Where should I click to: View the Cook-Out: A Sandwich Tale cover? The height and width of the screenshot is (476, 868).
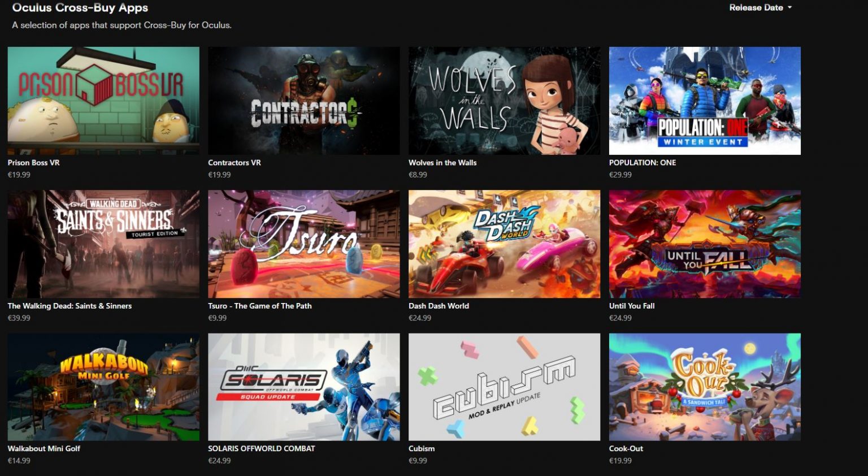[x=705, y=387]
